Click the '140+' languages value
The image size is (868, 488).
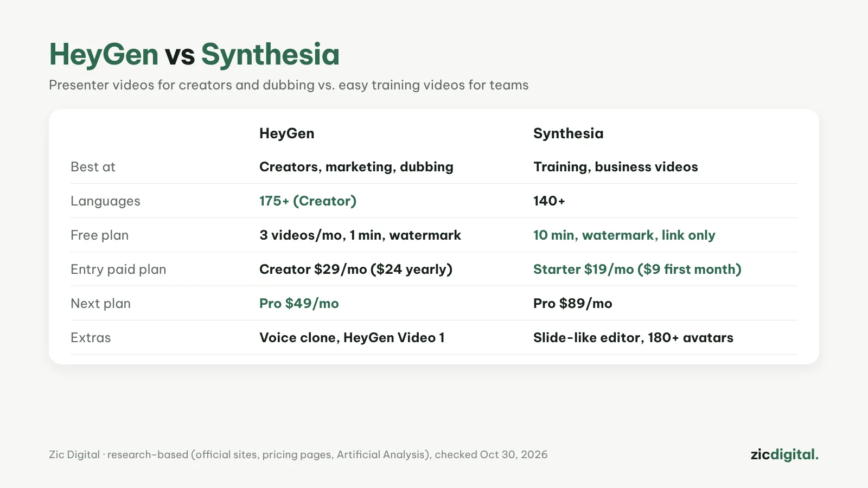click(x=549, y=201)
